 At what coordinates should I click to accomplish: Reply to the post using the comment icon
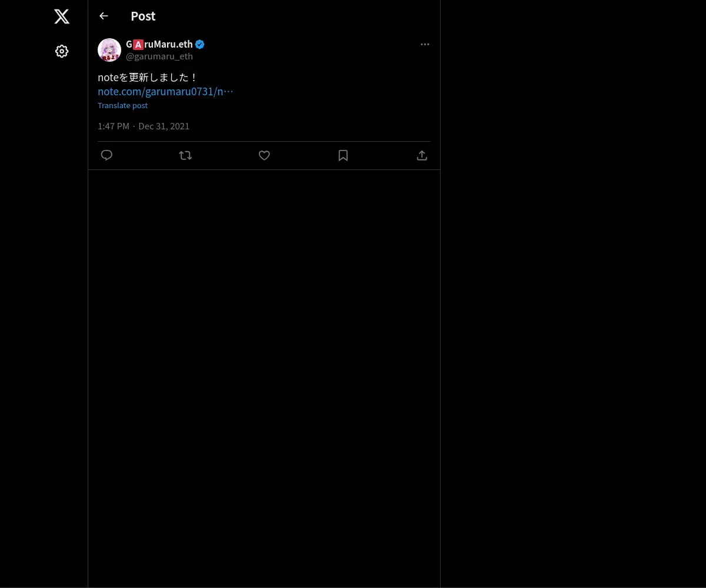(106, 155)
